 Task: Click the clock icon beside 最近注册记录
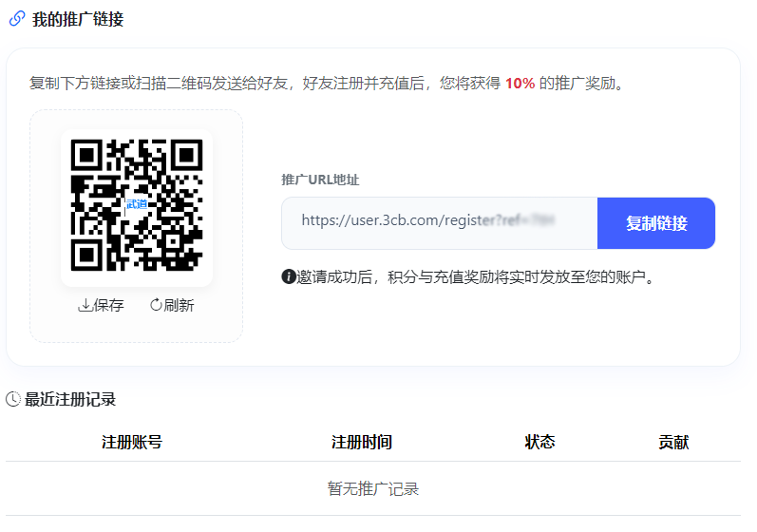(x=13, y=399)
